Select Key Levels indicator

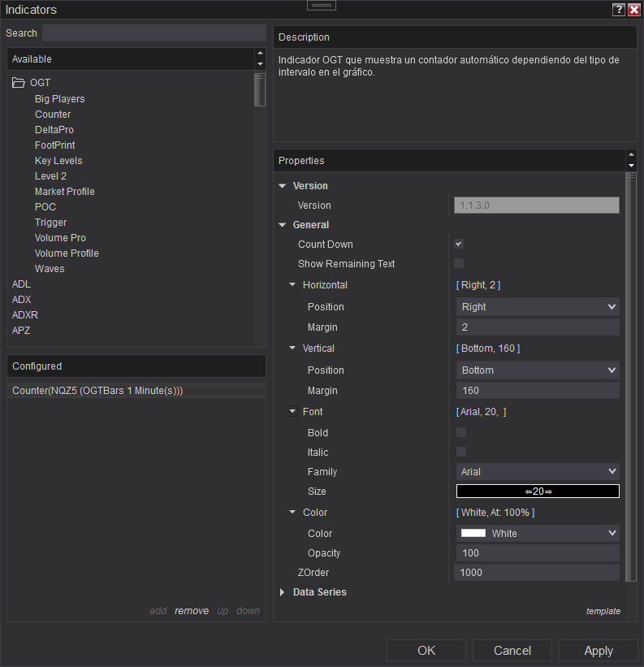click(58, 161)
